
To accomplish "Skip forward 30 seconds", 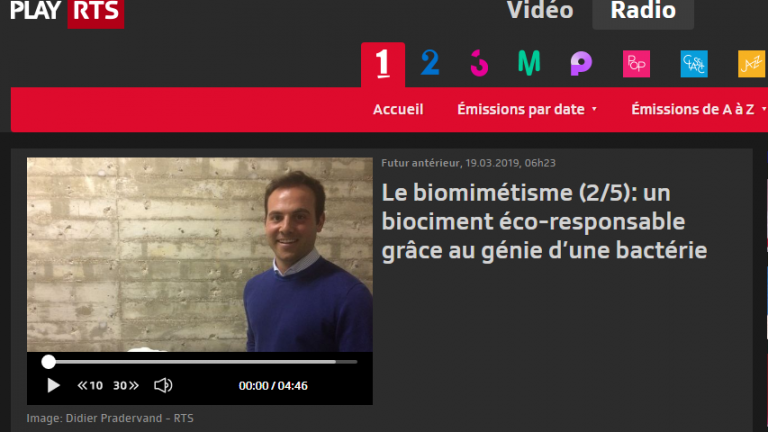I will point(126,385).
